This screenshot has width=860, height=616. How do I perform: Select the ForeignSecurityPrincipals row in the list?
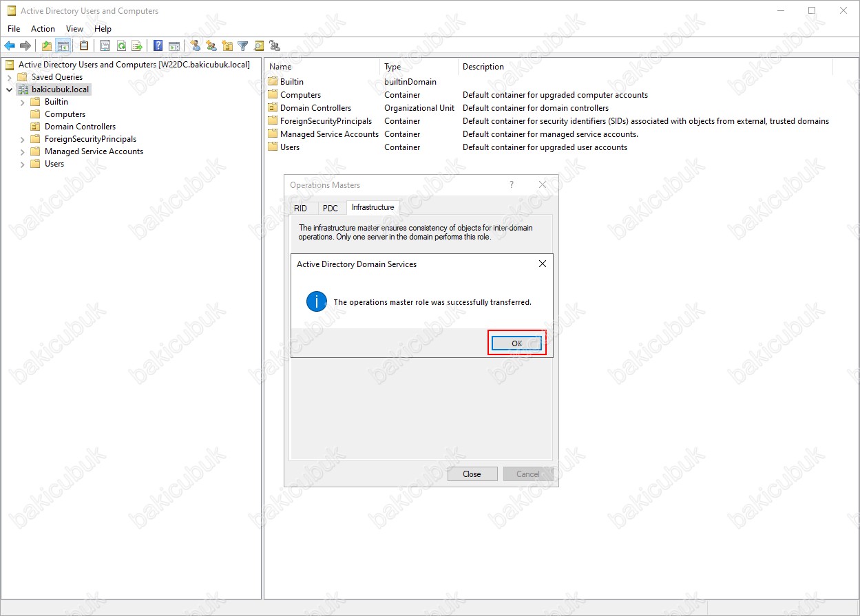549,121
